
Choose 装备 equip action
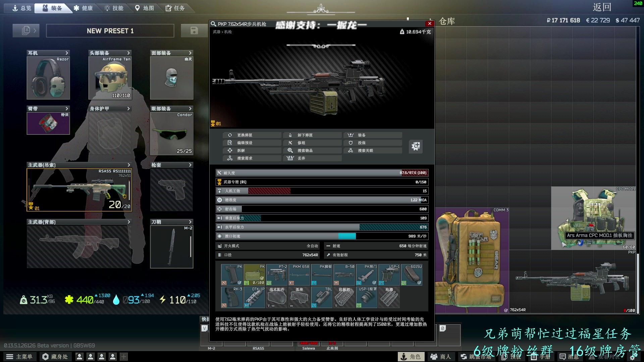pyautogui.click(x=373, y=135)
